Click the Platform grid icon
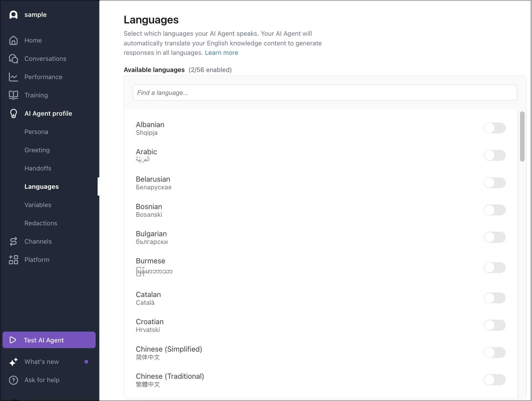The height and width of the screenshot is (401, 532). point(13,260)
